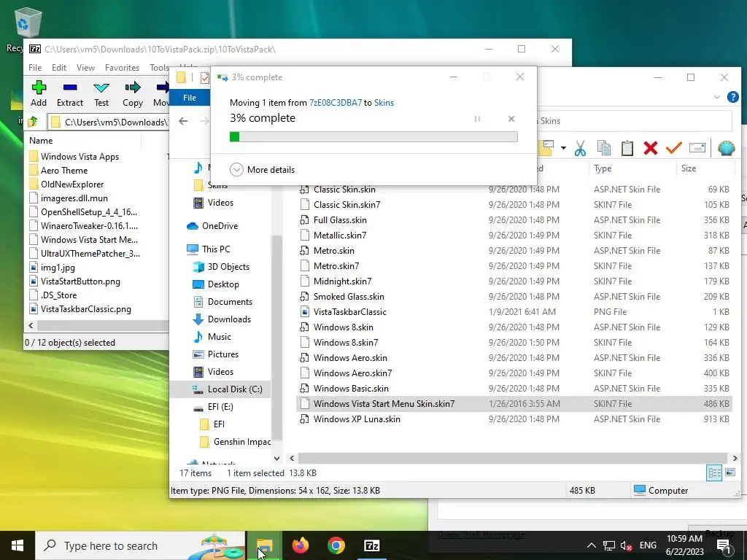Click the Copy icon in 7-Zip toolbar
Viewport: 747px width, 560px height.
pyautogui.click(x=133, y=94)
